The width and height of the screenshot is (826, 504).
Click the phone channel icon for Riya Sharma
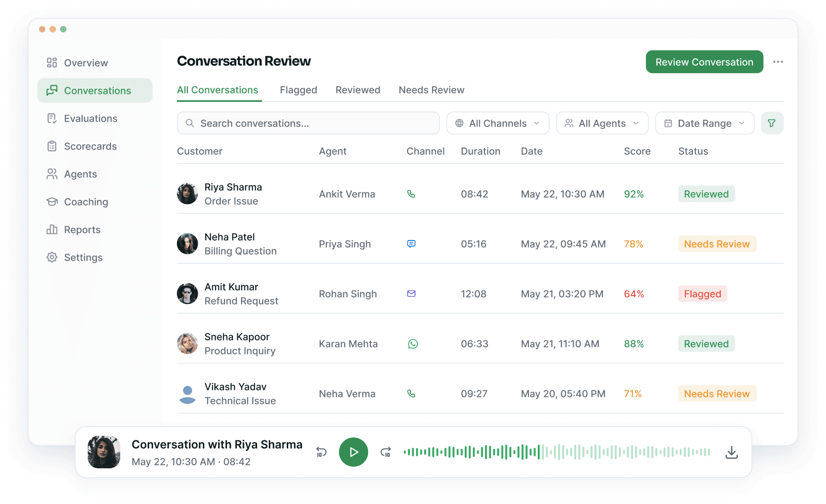411,194
